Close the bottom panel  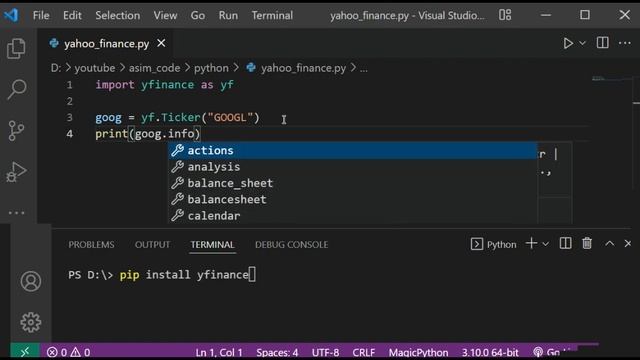(628, 244)
